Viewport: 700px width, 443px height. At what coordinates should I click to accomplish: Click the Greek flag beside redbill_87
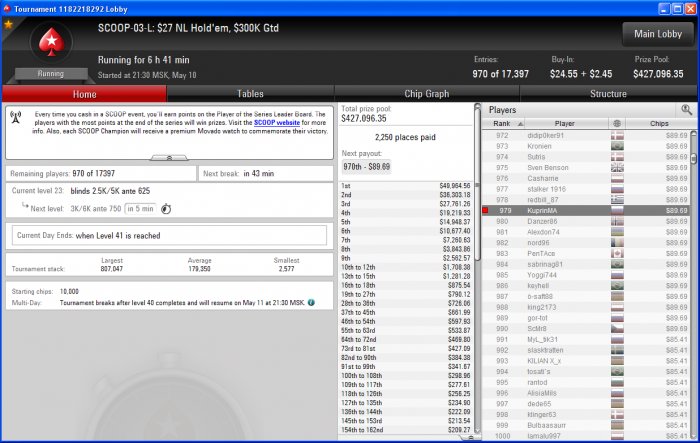(x=617, y=200)
